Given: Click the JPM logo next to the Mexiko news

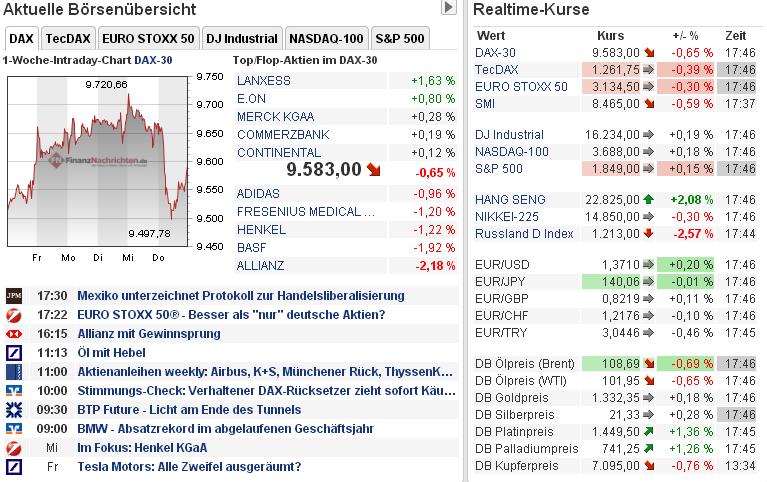Looking at the screenshot, I should (x=15, y=296).
